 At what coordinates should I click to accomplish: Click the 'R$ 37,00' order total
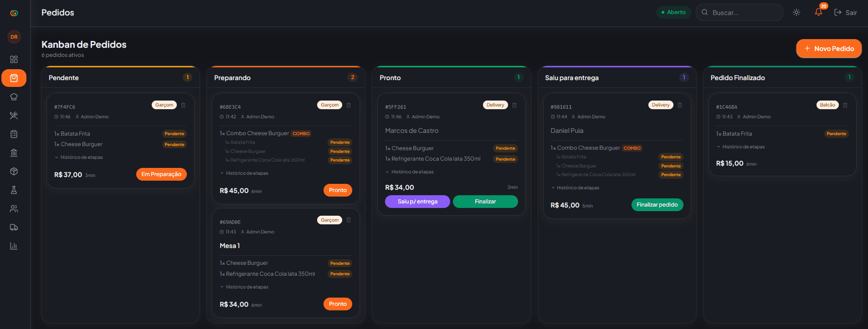[68, 175]
